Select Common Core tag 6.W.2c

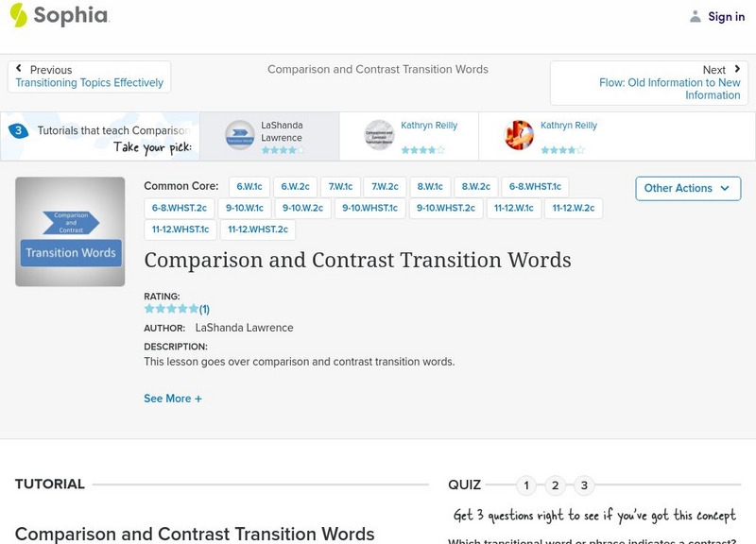tap(295, 186)
